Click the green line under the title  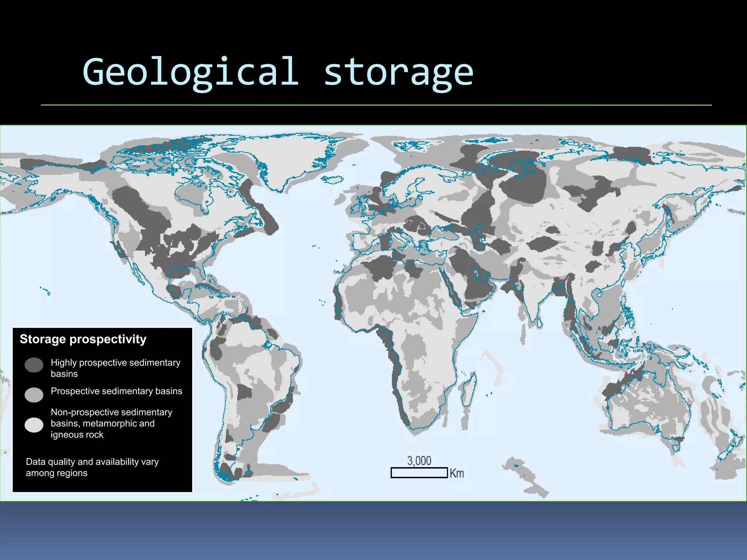pyautogui.click(x=376, y=105)
